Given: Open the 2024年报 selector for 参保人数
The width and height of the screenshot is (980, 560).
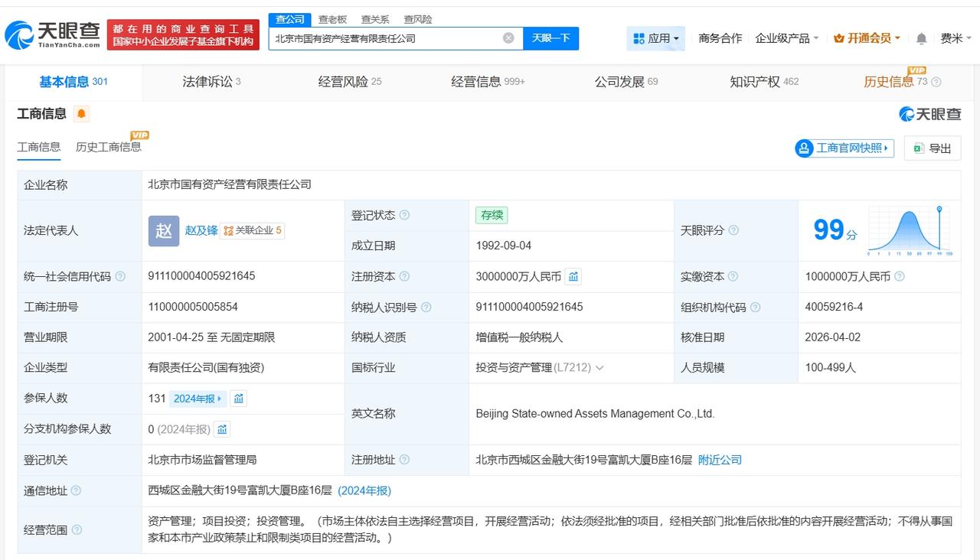Looking at the screenshot, I should coord(198,399).
